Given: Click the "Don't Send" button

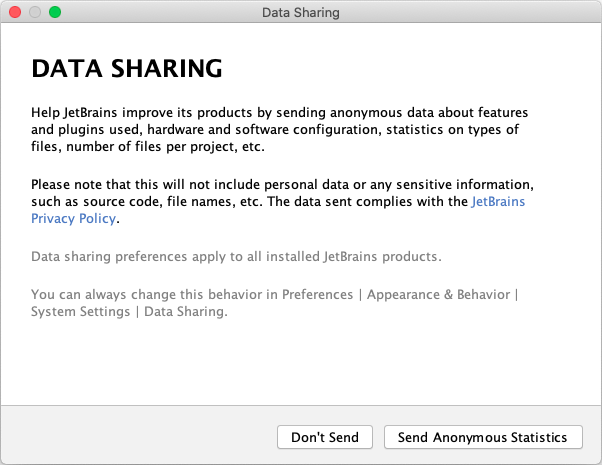Looking at the screenshot, I should click(x=325, y=437).
